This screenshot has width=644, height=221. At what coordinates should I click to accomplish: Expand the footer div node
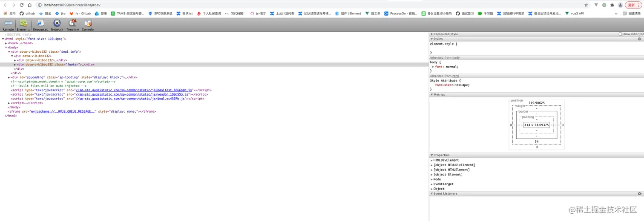(15, 65)
